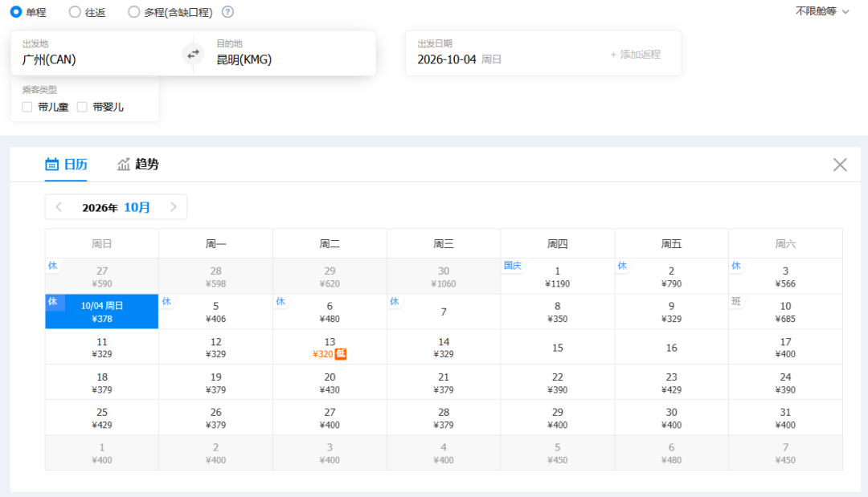
Task: Click 添加返程 to add return
Action: 635,54
